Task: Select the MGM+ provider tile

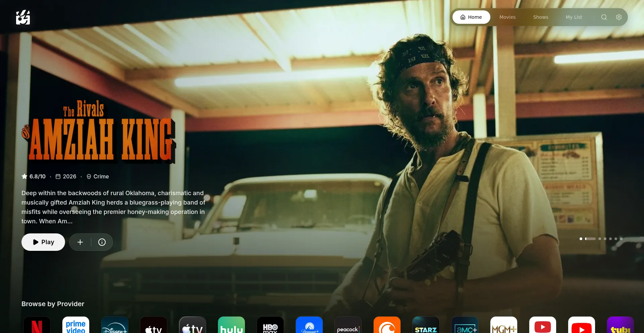Action: pos(504,325)
